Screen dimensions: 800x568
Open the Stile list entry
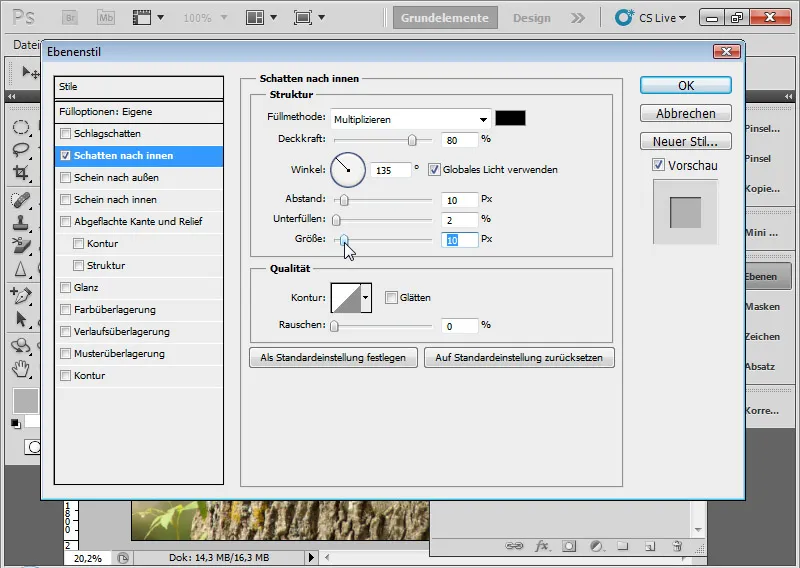[x=139, y=87]
